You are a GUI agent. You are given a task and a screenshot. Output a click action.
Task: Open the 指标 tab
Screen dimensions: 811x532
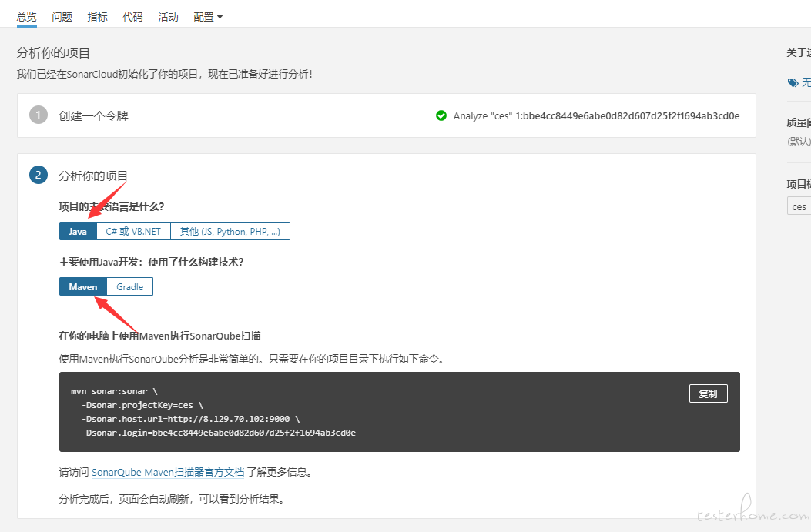pyautogui.click(x=97, y=17)
